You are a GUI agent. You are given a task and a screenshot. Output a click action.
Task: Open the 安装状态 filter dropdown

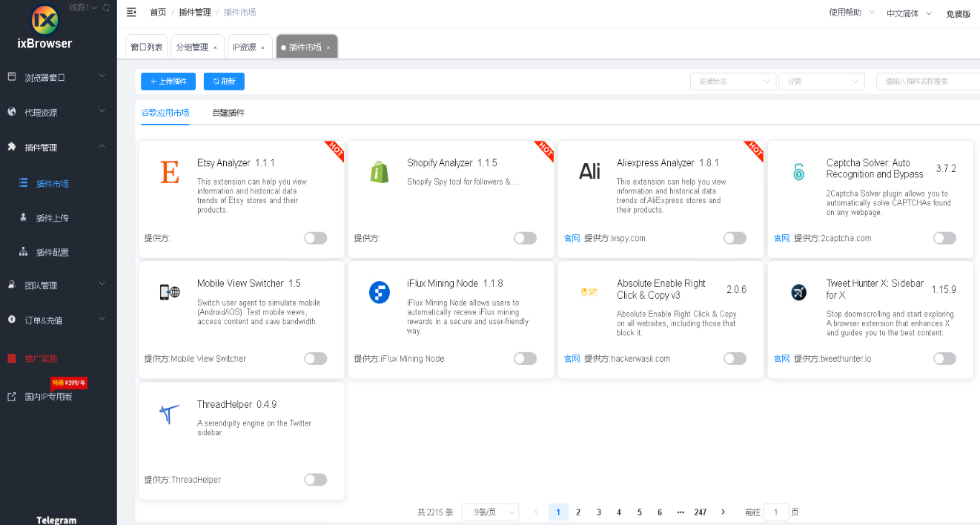click(733, 82)
